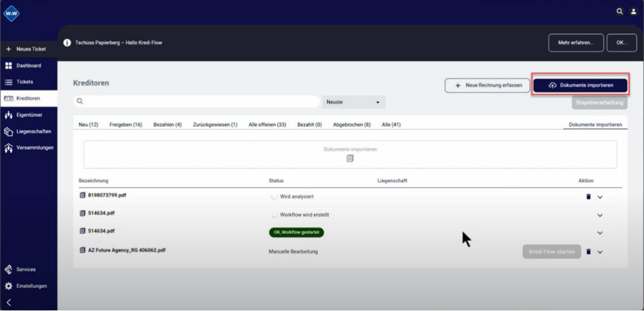Click document icon of AZ Future Agency_RG 406062.pdf
644x311 pixels.
coord(82,250)
